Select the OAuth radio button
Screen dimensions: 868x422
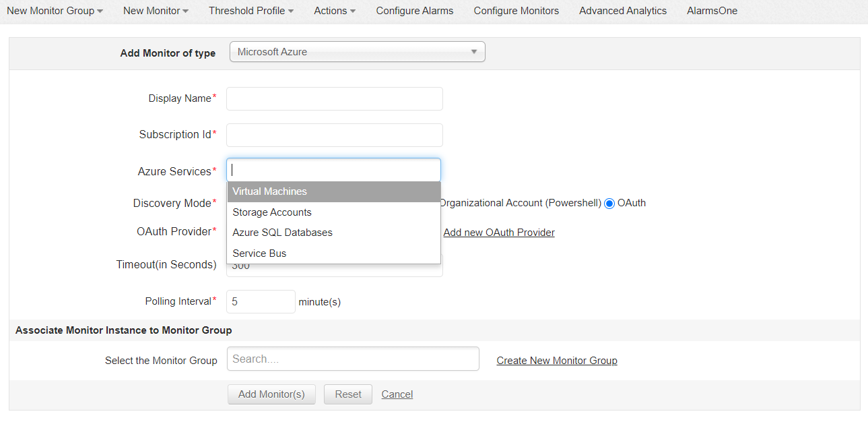click(x=610, y=204)
